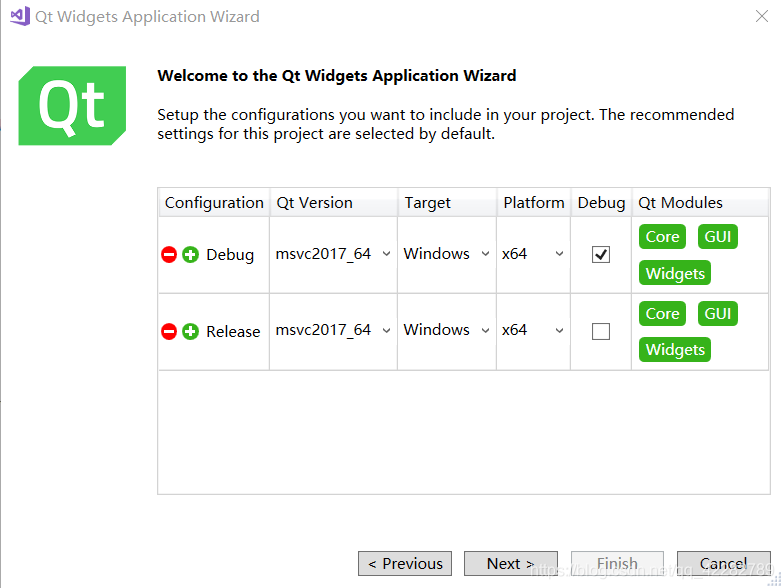The width and height of the screenshot is (781, 588).
Task: Uncheck the Debug checkbox in Debug row
Action: coord(601,255)
